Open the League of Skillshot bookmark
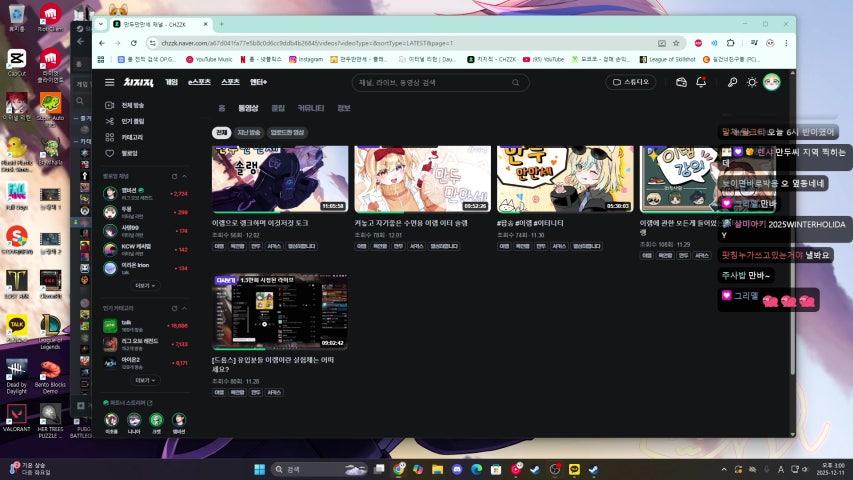 [x=667, y=59]
